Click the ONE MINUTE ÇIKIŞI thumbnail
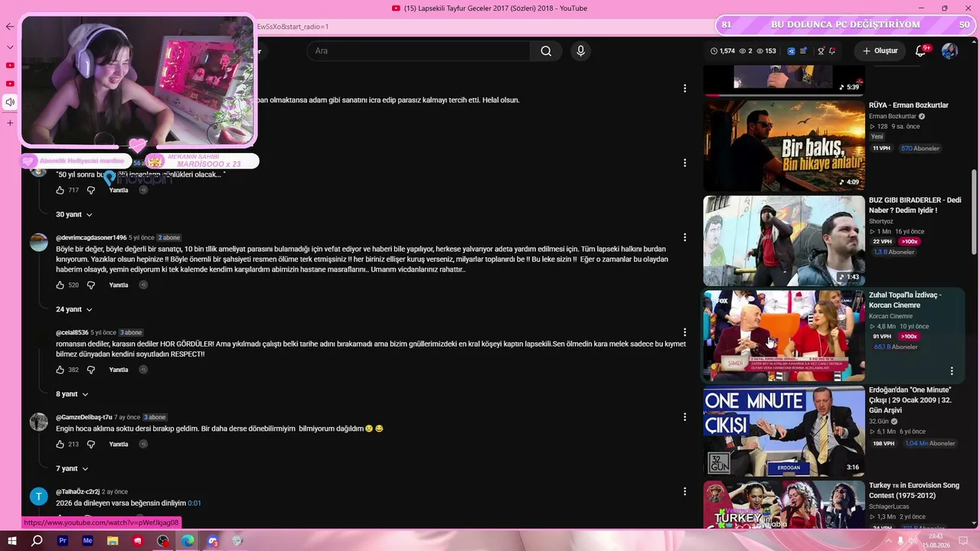Image resolution: width=980 pixels, height=551 pixels. 784,430
